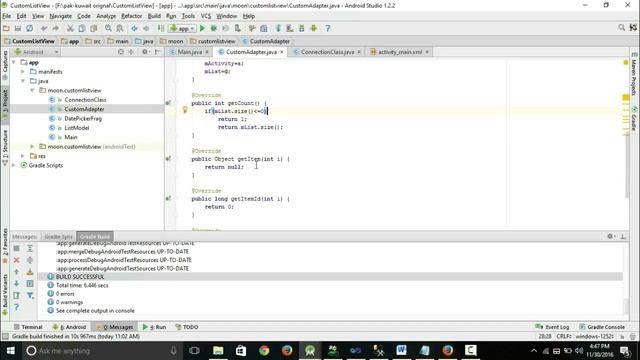The image size is (640, 360).
Task: Open the Event Log
Action: pyautogui.click(x=552, y=327)
